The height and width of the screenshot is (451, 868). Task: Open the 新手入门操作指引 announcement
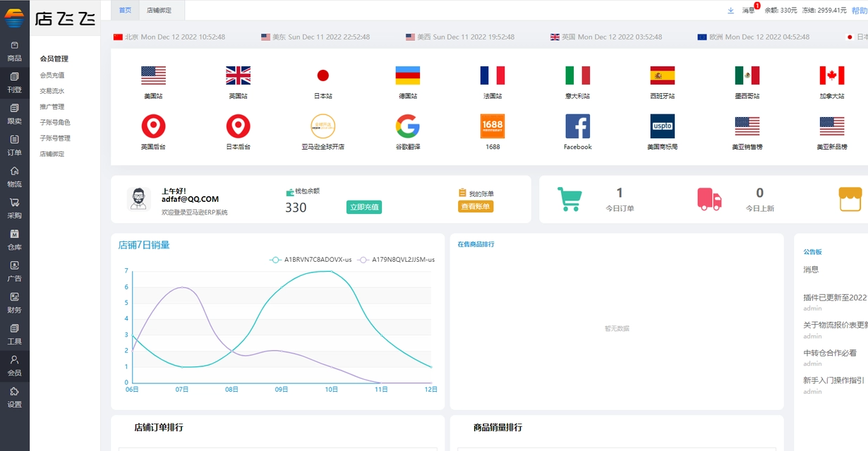[x=834, y=380]
